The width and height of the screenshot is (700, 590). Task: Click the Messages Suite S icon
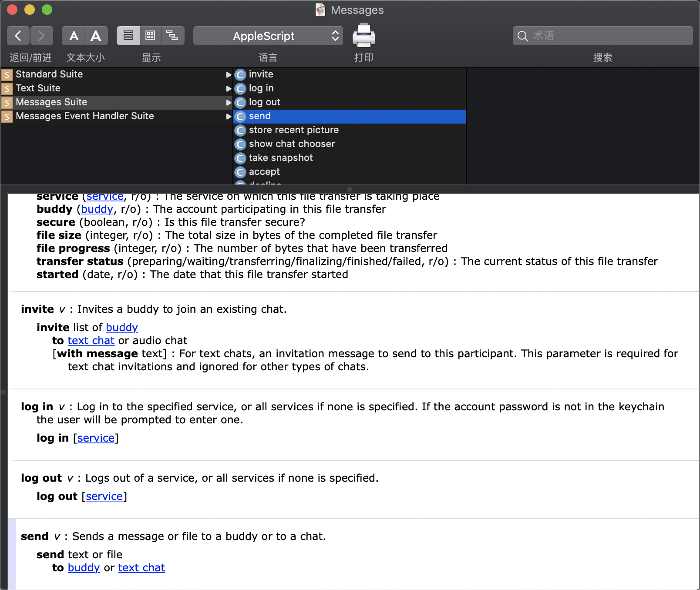point(7,103)
